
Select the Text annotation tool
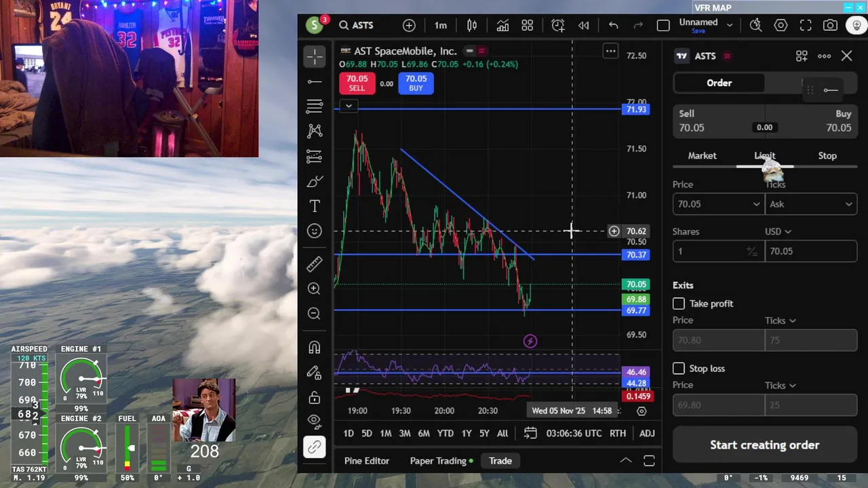coord(315,206)
